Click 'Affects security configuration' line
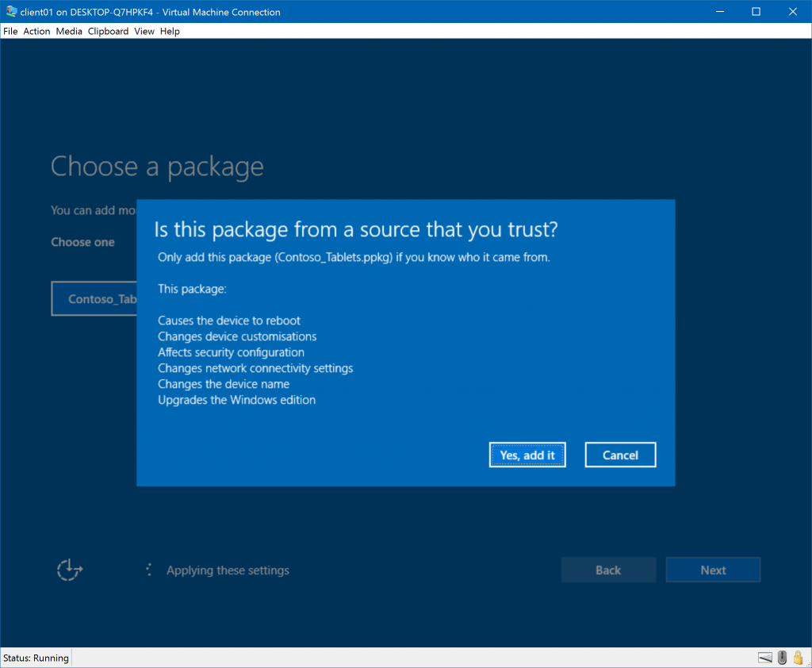 click(231, 352)
